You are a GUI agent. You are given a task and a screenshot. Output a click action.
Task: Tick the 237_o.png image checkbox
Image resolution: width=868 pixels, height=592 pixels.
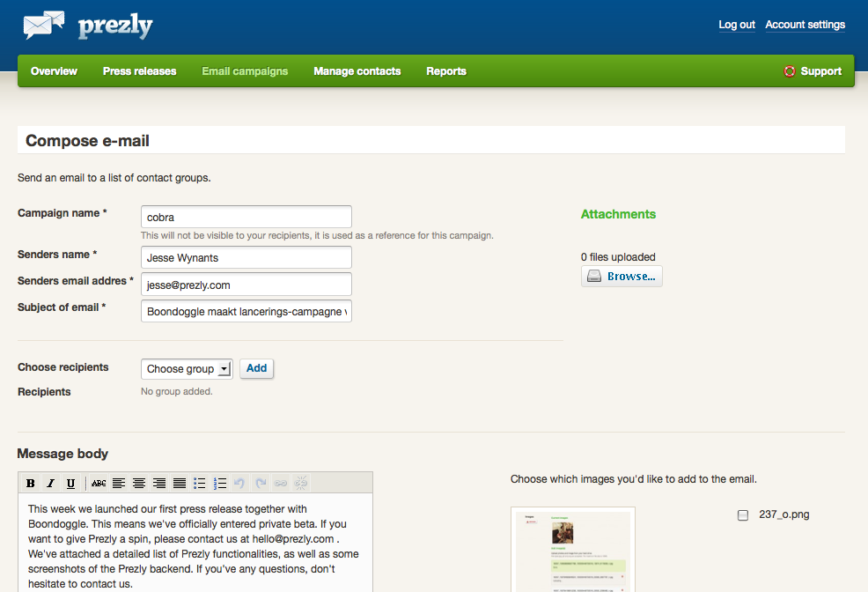[743, 515]
